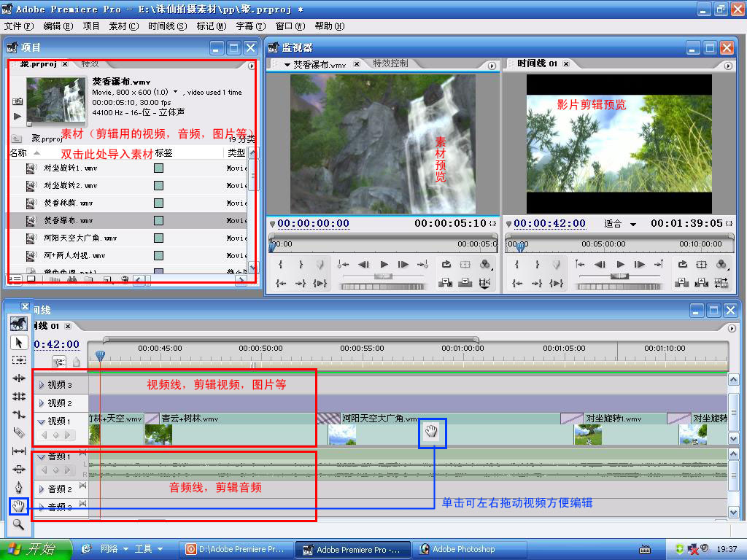This screenshot has width=747, height=560.
Task: Toggle add/remove keyframe on 音频 1 track
Action: click(55, 470)
